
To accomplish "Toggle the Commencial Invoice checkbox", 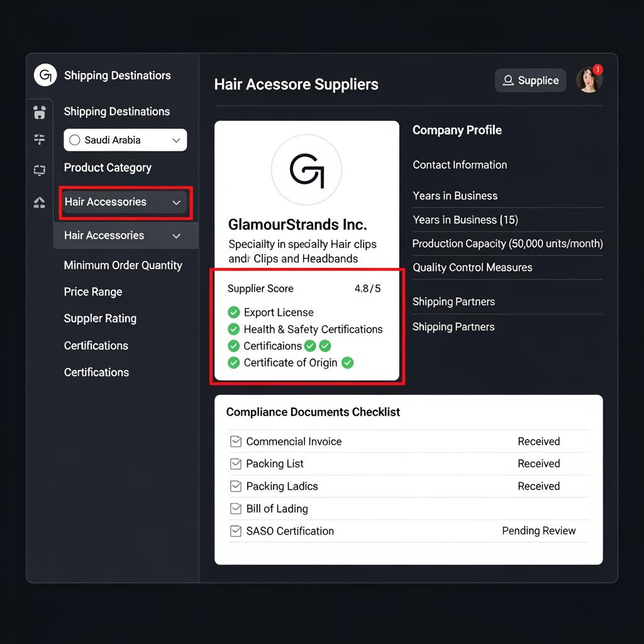I will (x=236, y=441).
